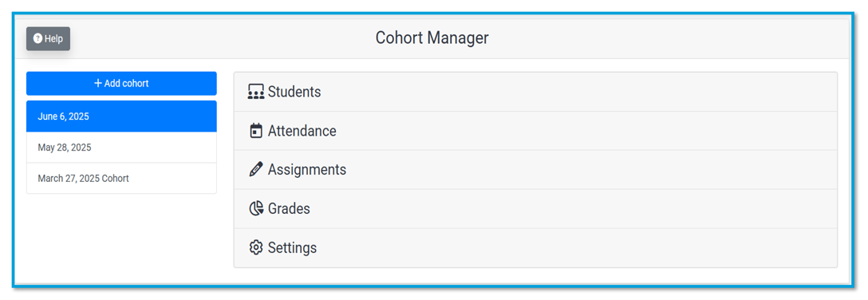Click the question mark Help icon
Image resolution: width=868 pixels, height=300 pixels.
click(x=37, y=39)
